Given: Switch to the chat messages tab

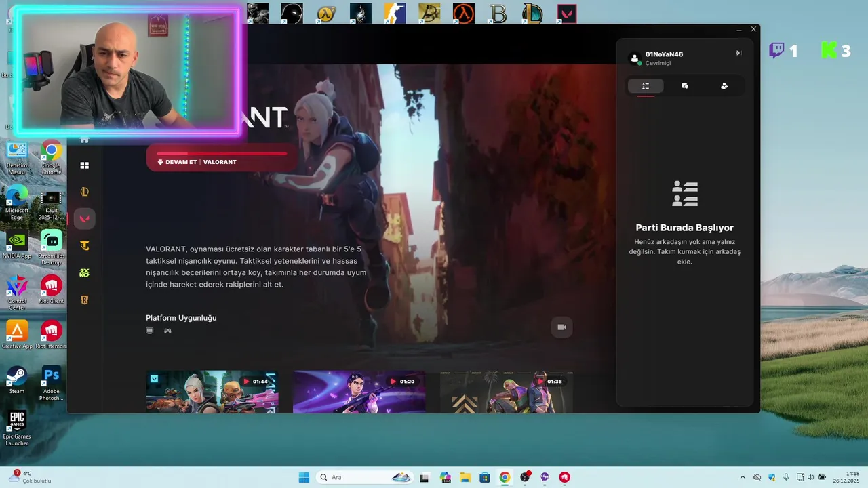Looking at the screenshot, I should pos(685,86).
